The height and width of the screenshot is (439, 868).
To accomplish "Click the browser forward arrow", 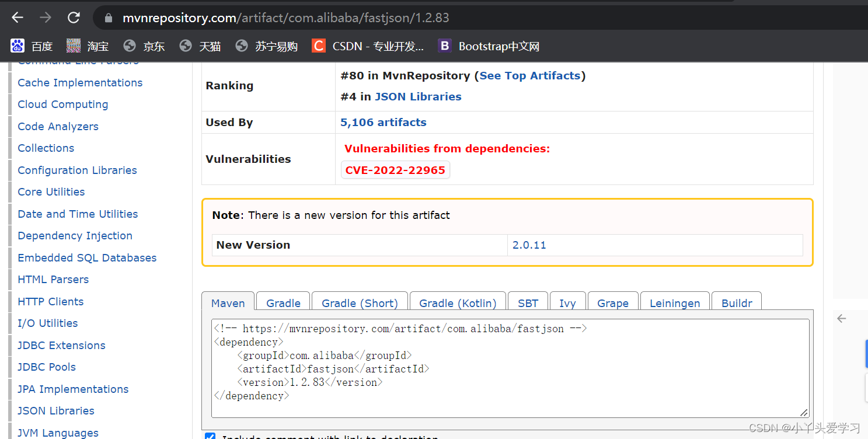I will click(46, 18).
